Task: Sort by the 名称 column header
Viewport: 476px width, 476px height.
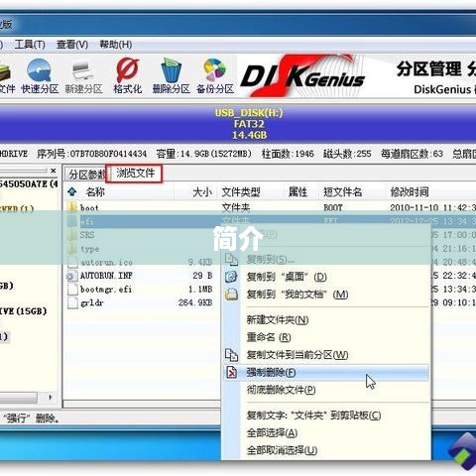Action: coord(95,192)
